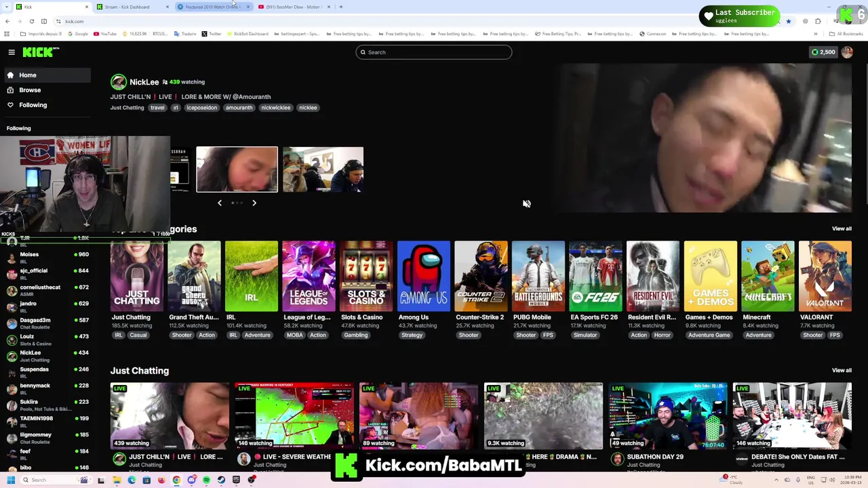This screenshot has height=488, width=868.
Task: Open NickLee's channel name link
Action: 144,82
